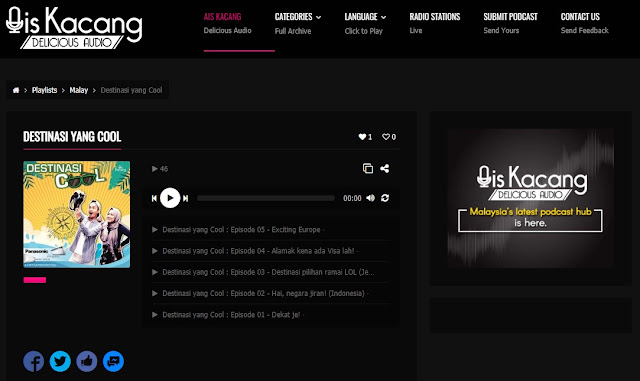Skip to next track
The height and width of the screenshot is (381, 640).
pos(185,198)
